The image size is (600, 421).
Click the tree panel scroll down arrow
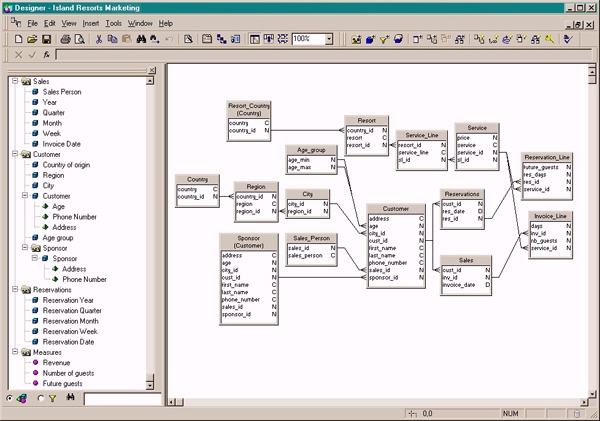151,385
